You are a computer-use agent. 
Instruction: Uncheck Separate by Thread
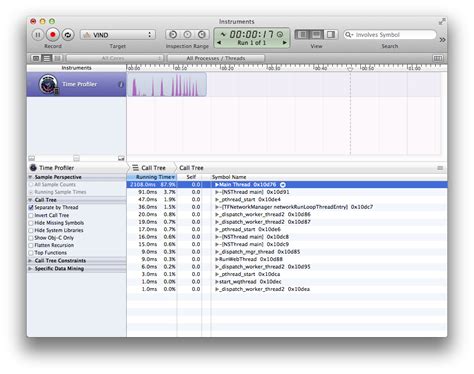click(x=31, y=207)
